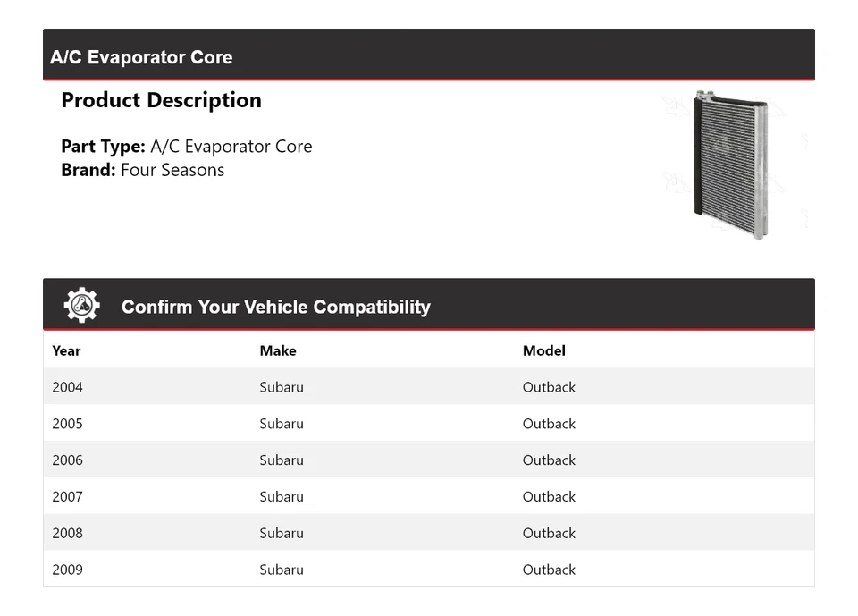The width and height of the screenshot is (858, 616).
Task: Click the Product Description heading
Action: click(x=161, y=100)
